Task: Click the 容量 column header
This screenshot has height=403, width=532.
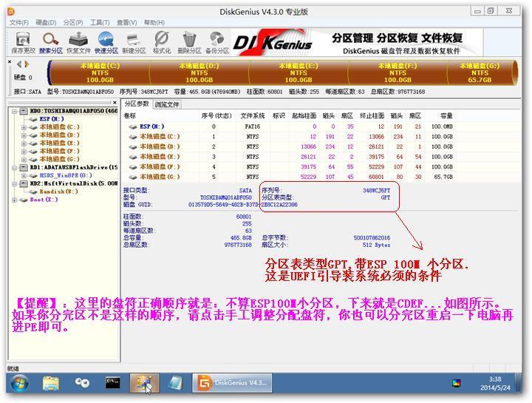Action: [x=446, y=116]
